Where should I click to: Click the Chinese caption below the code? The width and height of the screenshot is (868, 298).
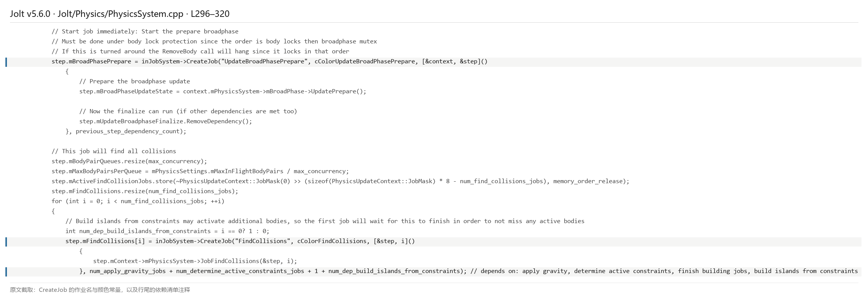click(100, 290)
